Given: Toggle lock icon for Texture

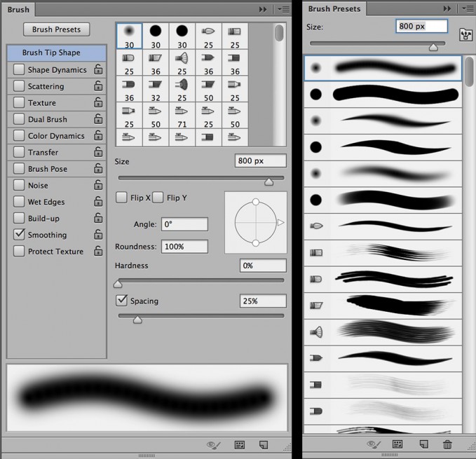Looking at the screenshot, I should click(98, 102).
